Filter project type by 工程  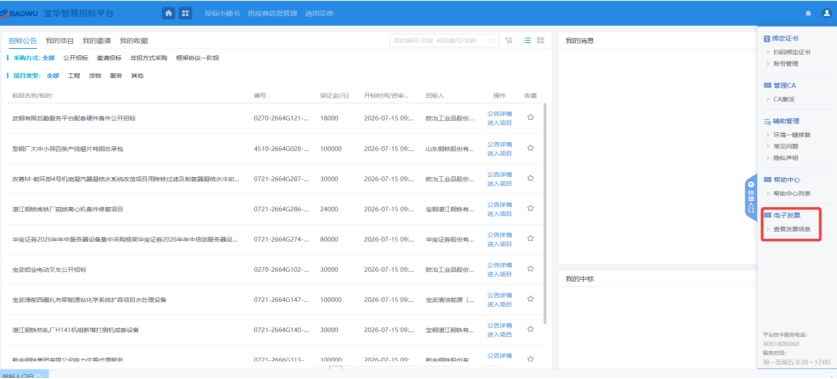tap(74, 76)
